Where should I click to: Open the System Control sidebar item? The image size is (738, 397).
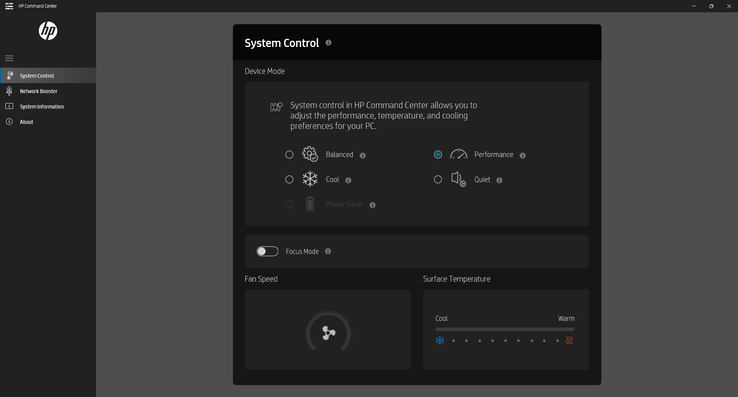click(x=48, y=75)
